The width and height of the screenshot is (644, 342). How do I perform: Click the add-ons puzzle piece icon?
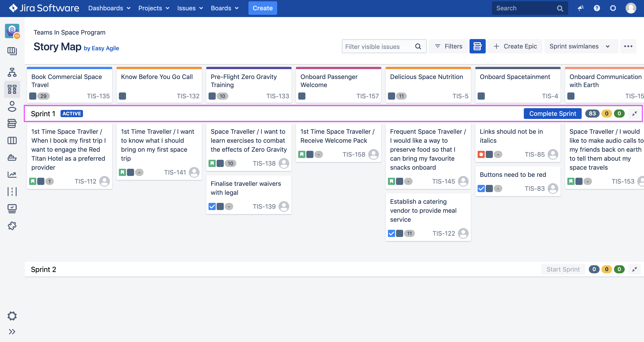pyautogui.click(x=12, y=226)
